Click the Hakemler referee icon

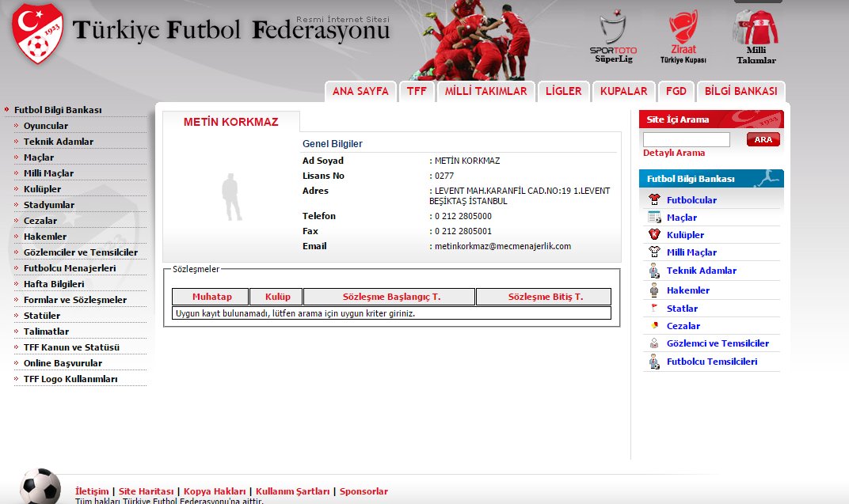pyautogui.click(x=654, y=290)
